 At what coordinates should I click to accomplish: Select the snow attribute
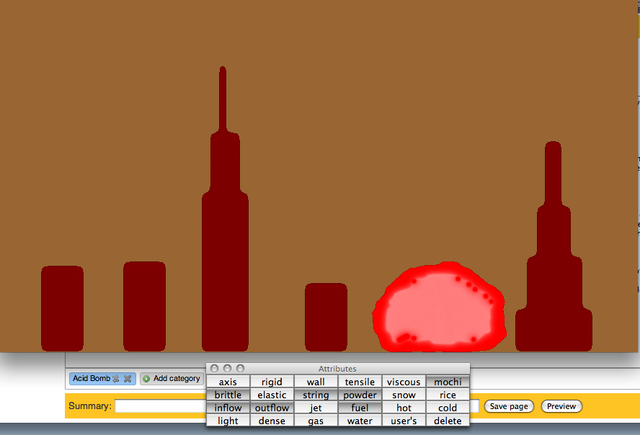[x=404, y=395]
